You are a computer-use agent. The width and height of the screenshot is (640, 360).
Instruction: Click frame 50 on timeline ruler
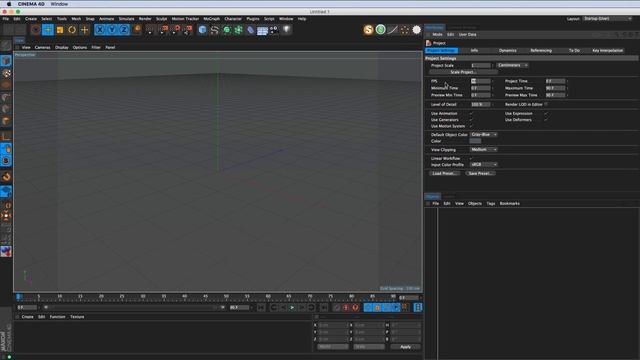click(x=226, y=297)
